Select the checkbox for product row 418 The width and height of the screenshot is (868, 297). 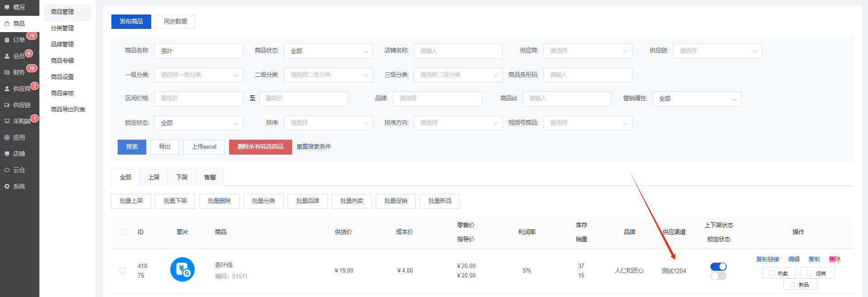tap(122, 270)
